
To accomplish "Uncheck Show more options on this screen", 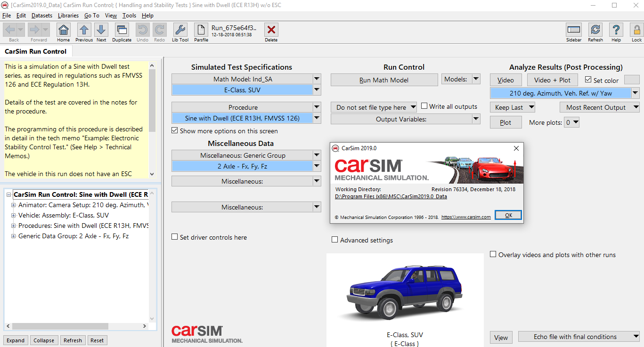I will [175, 131].
